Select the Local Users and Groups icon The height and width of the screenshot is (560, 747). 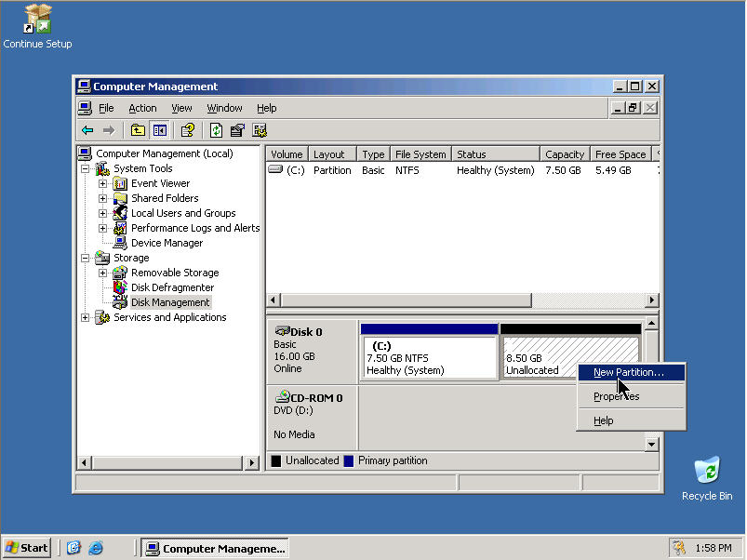[120, 213]
